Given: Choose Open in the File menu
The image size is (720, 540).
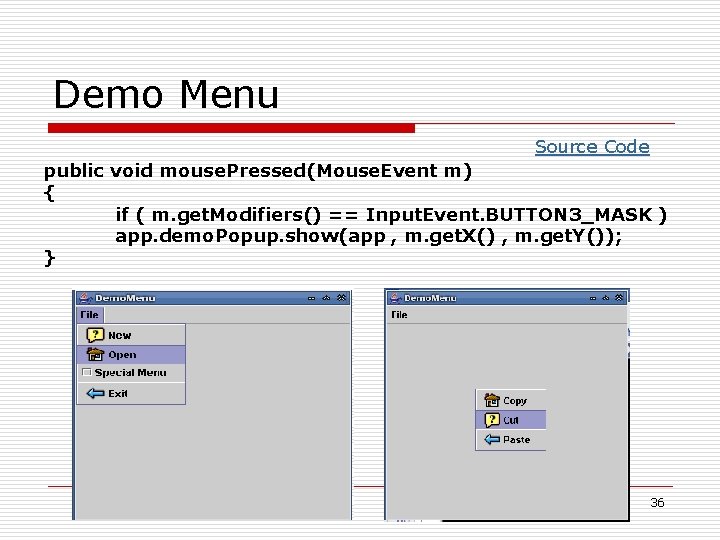Looking at the screenshot, I should tap(132, 354).
